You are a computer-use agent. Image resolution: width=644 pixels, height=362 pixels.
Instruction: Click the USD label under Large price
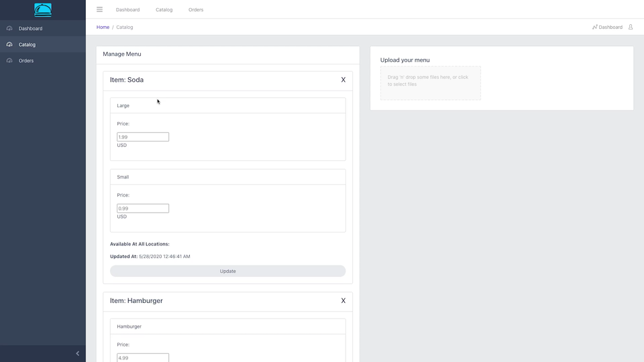(121, 145)
